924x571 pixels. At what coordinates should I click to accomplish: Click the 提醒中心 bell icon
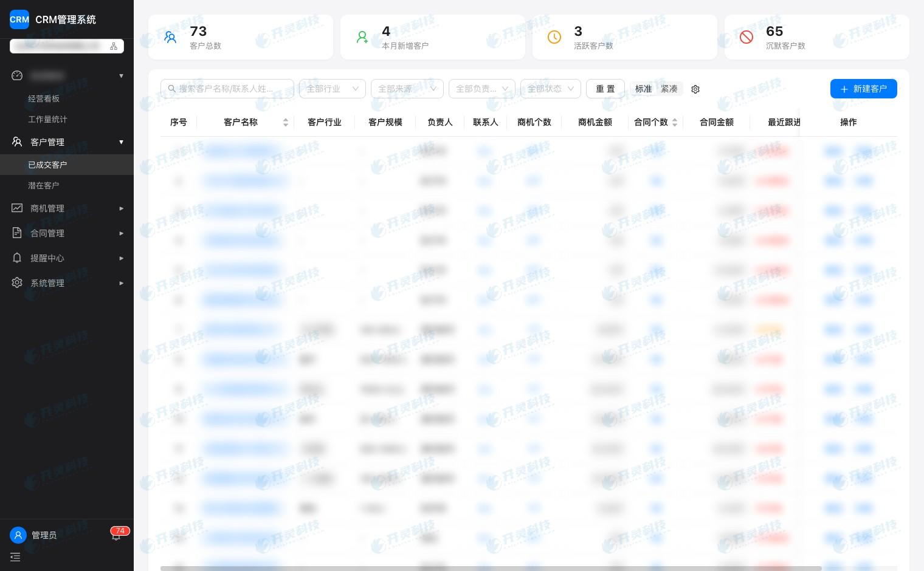[x=17, y=258]
